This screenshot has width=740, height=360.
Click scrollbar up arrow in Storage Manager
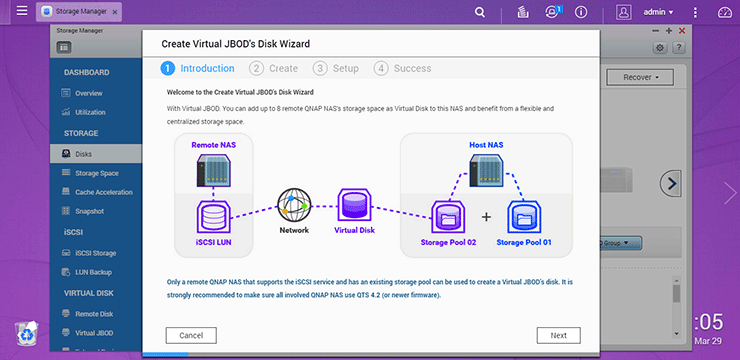676,280
